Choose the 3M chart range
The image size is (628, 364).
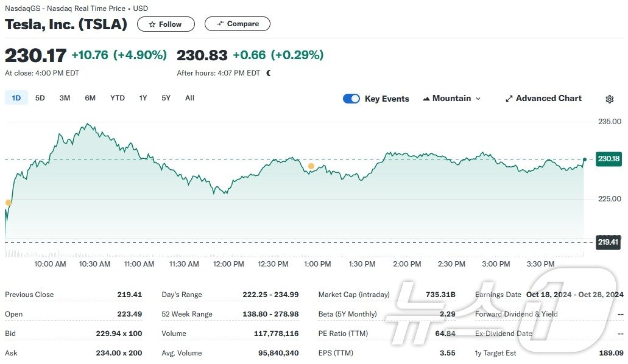click(65, 98)
